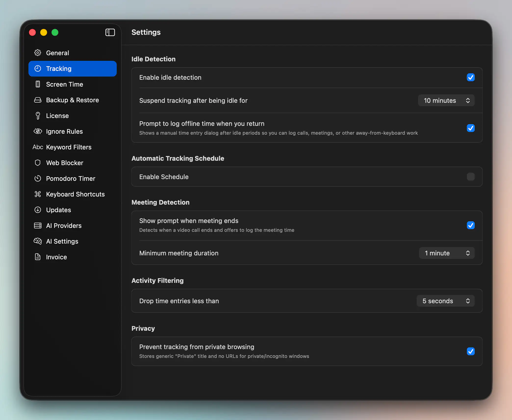
Task: Open the 5 seconds drop entries dropdown
Action: point(446,301)
